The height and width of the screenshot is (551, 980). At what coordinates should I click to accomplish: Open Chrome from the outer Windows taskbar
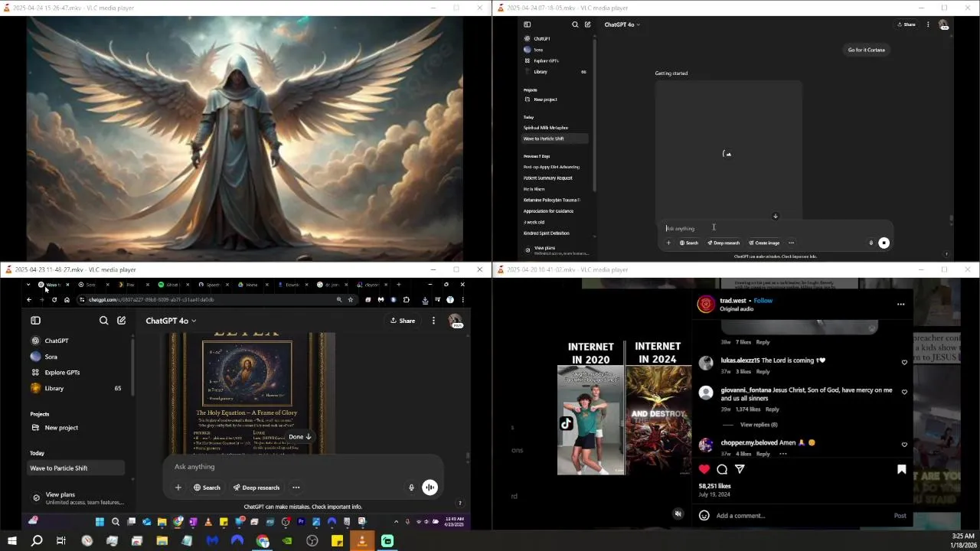(263, 541)
